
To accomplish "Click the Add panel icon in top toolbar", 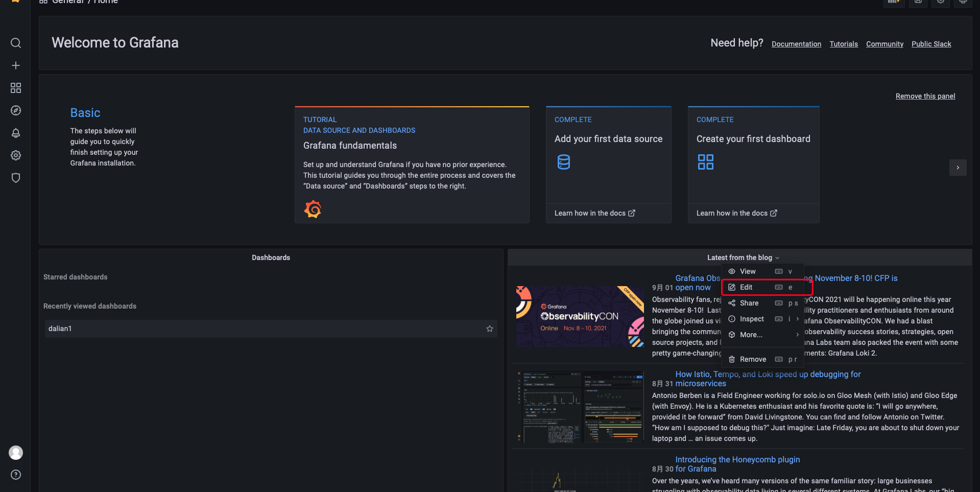I will (894, 3).
